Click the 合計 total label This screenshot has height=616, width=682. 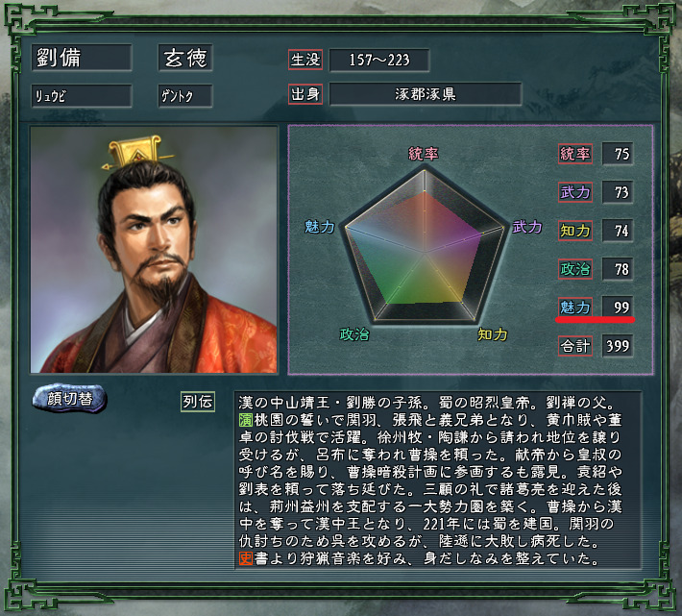[575, 346]
